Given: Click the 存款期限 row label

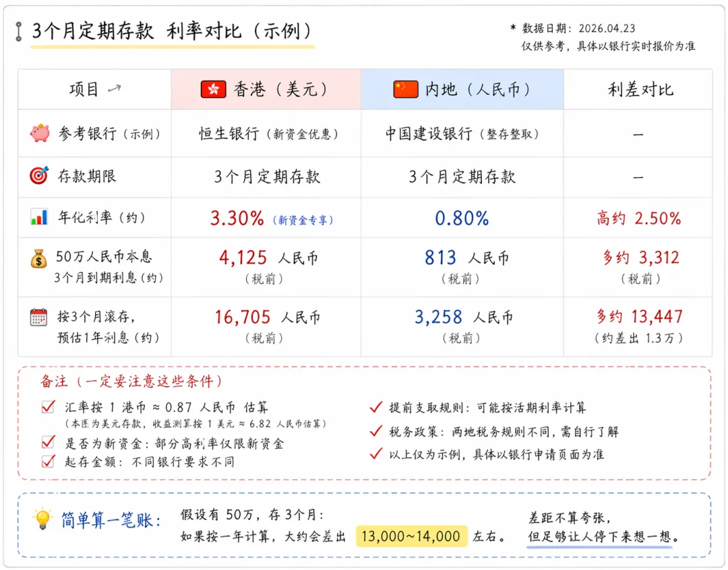Looking at the screenshot, I should [87, 176].
